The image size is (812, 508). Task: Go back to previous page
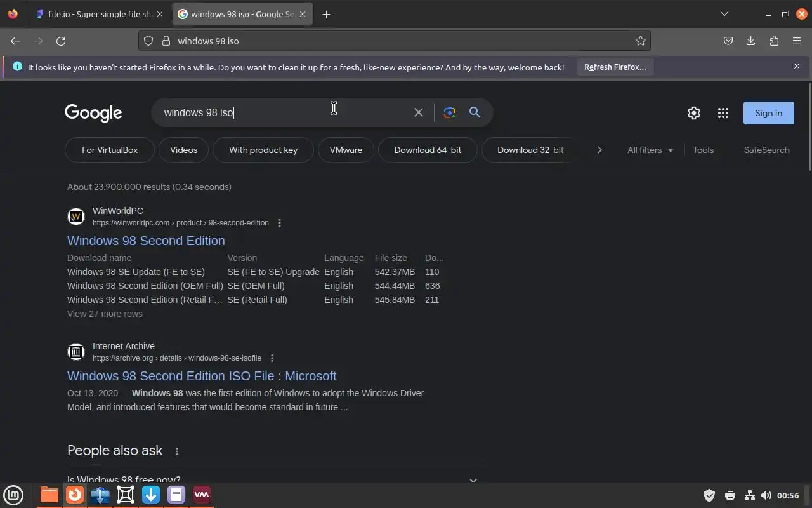coord(15,41)
